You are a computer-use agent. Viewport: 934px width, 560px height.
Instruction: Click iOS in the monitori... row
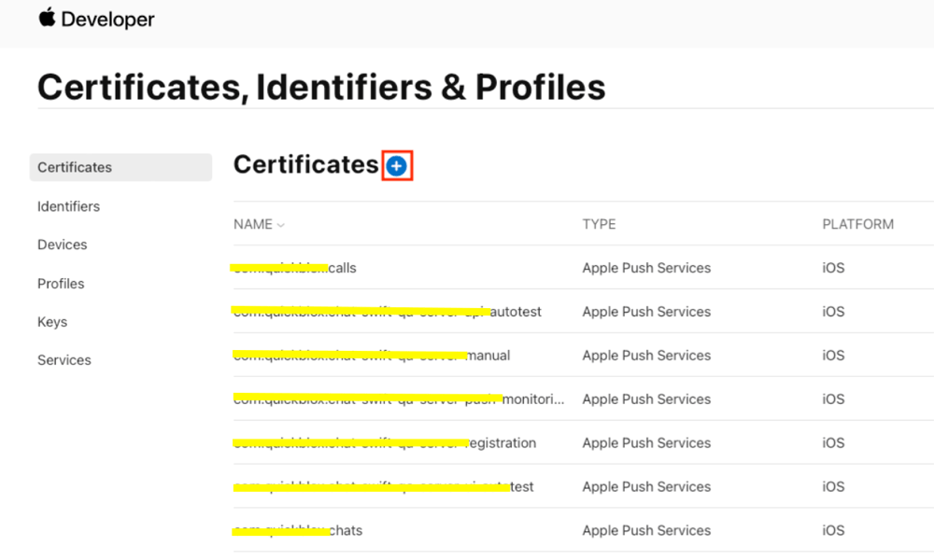pyautogui.click(x=833, y=399)
